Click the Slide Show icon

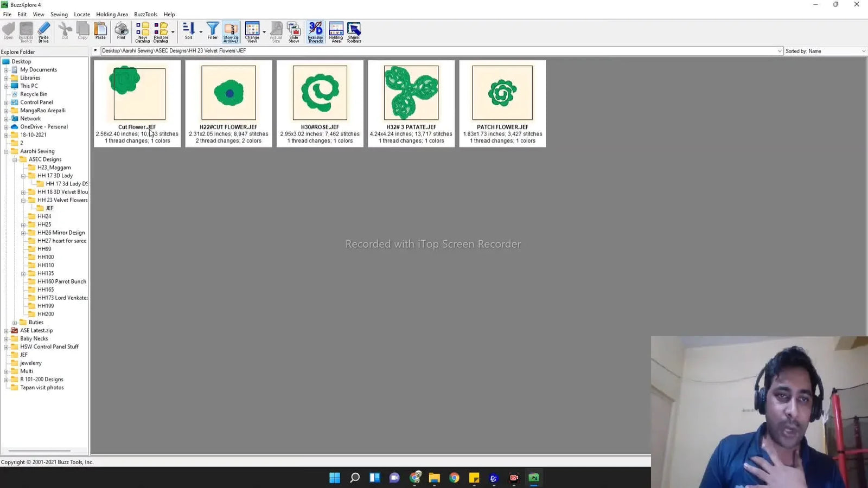(x=293, y=31)
